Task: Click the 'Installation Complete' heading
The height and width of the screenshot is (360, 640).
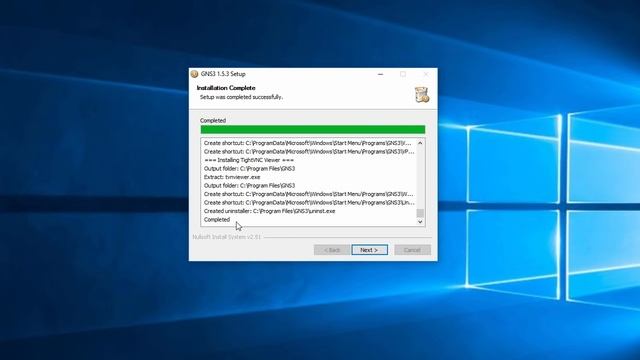Action: pyautogui.click(x=226, y=88)
